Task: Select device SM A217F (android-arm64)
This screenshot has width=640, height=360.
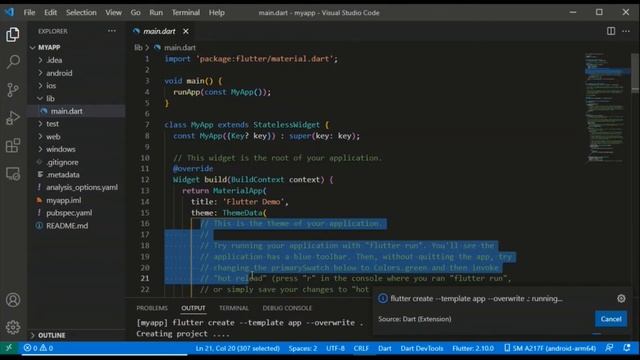Action: pos(550,348)
